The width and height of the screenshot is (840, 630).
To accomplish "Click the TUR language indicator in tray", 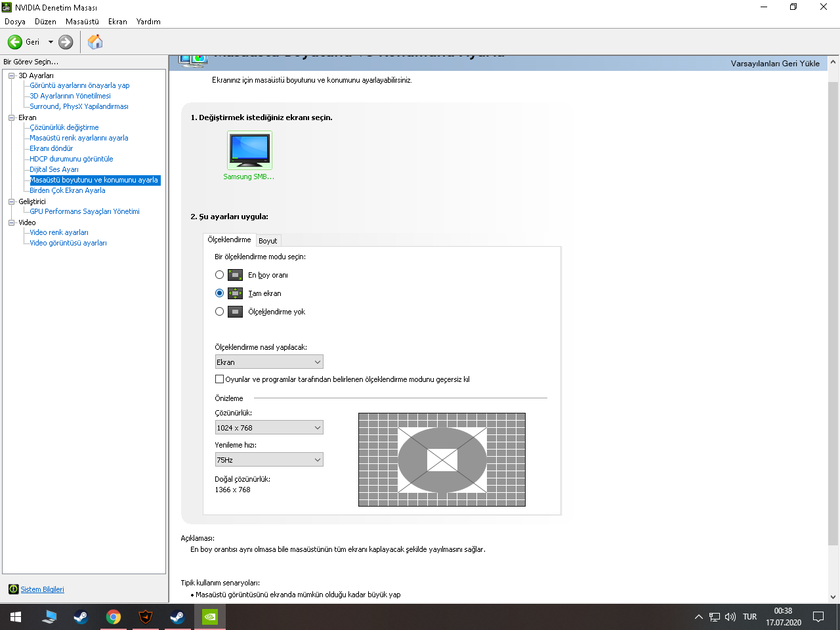I will [750, 617].
